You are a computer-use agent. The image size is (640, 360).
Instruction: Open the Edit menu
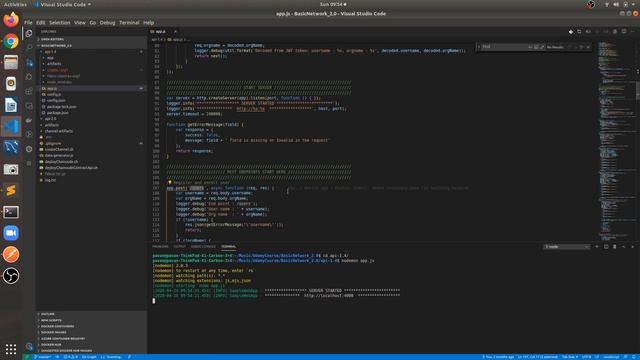tap(40, 23)
